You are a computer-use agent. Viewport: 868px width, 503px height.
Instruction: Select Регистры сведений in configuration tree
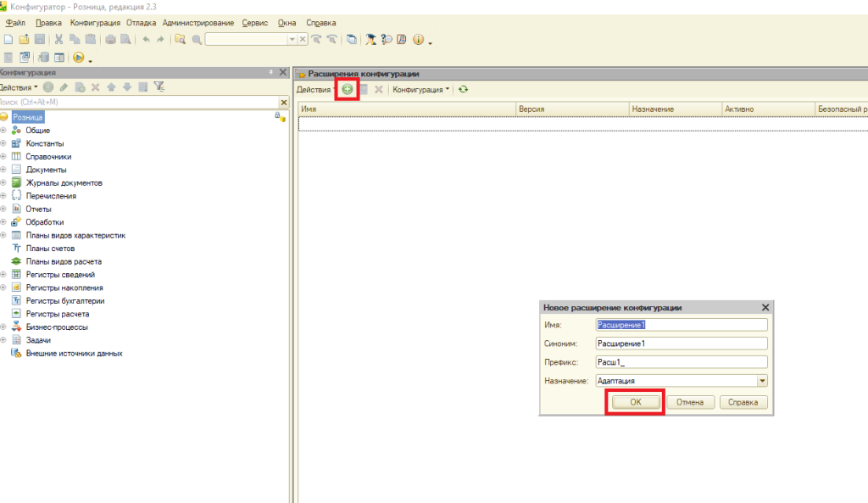coord(60,275)
